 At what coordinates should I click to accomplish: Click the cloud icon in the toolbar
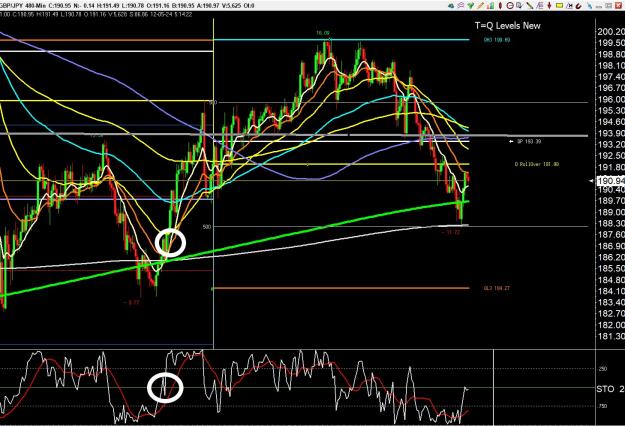[451, 6]
